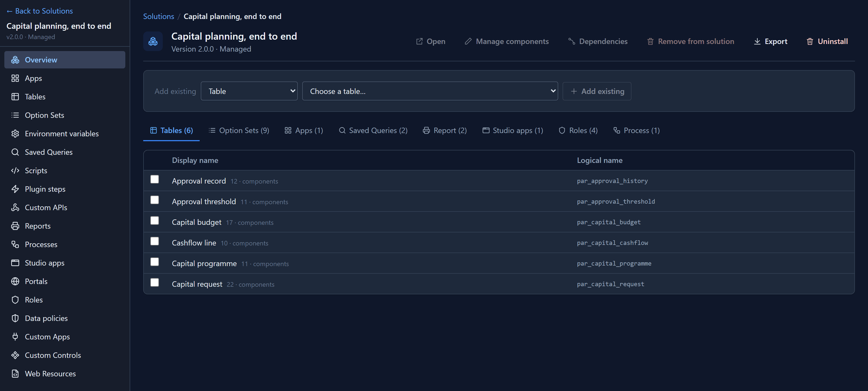Check the Capital request checkbox
Screen dimensions: 868x391
tap(155, 282)
